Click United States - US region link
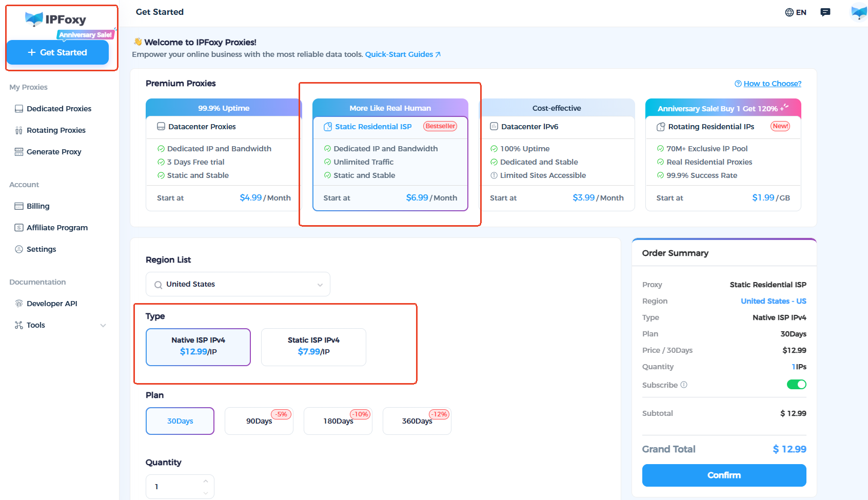The width and height of the screenshot is (868, 500). (773, 301)
